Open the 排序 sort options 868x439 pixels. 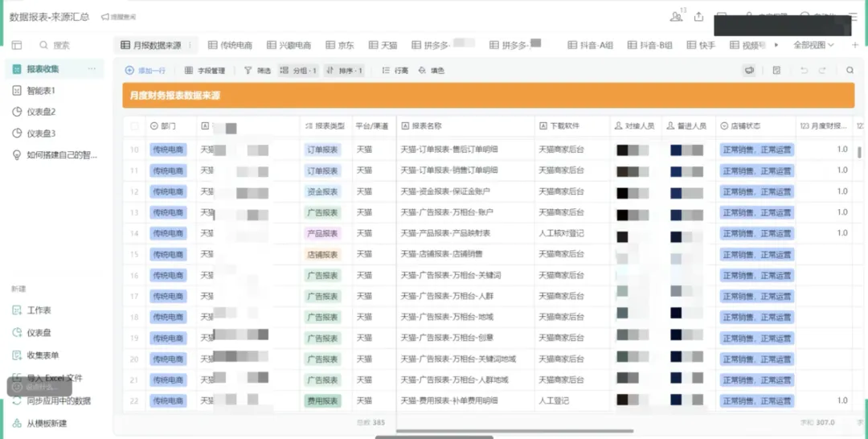(345, 71)
